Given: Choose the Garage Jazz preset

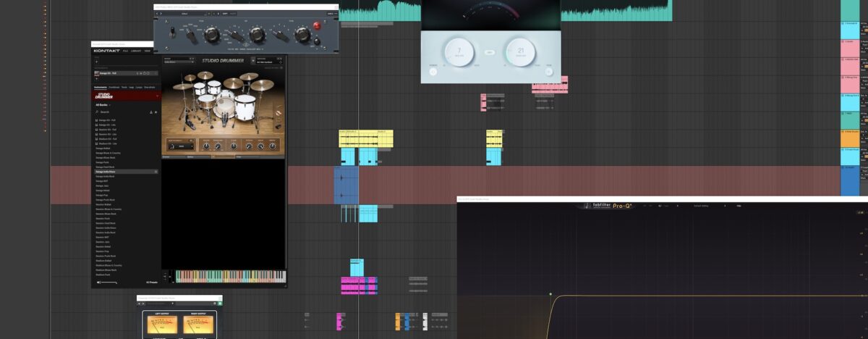Looking at the screenshot, I should [x=103, y=185].
